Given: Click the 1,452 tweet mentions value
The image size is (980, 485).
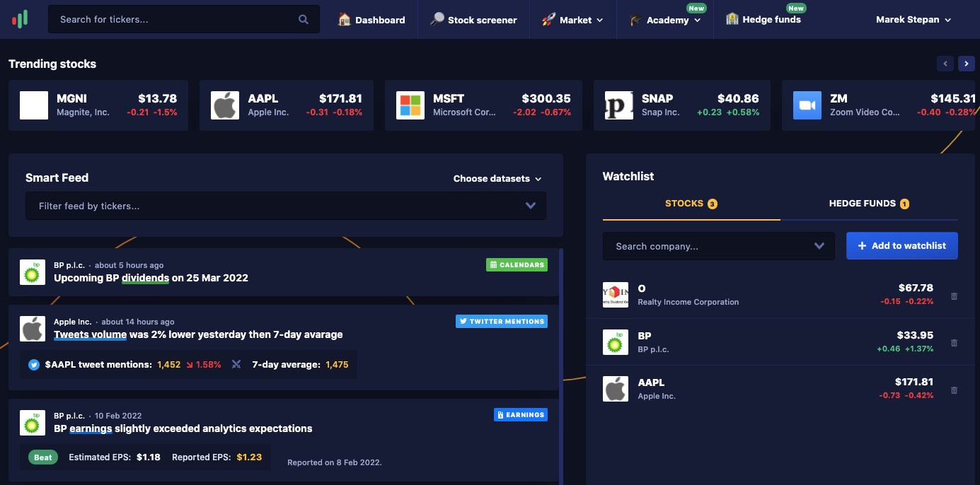Looking at the screenshot, I should (169, 365).
